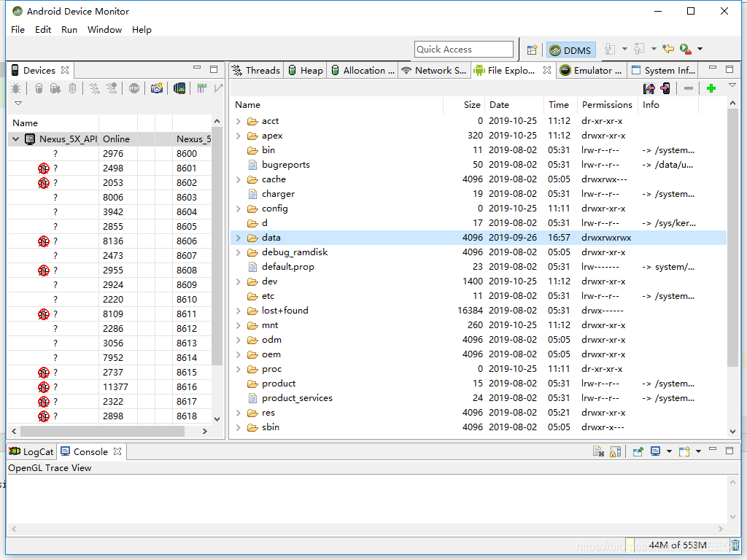This screenshot has width=747, height=560.
Task: Open the Open Console dropdown arrow
Action: (698, 451)
